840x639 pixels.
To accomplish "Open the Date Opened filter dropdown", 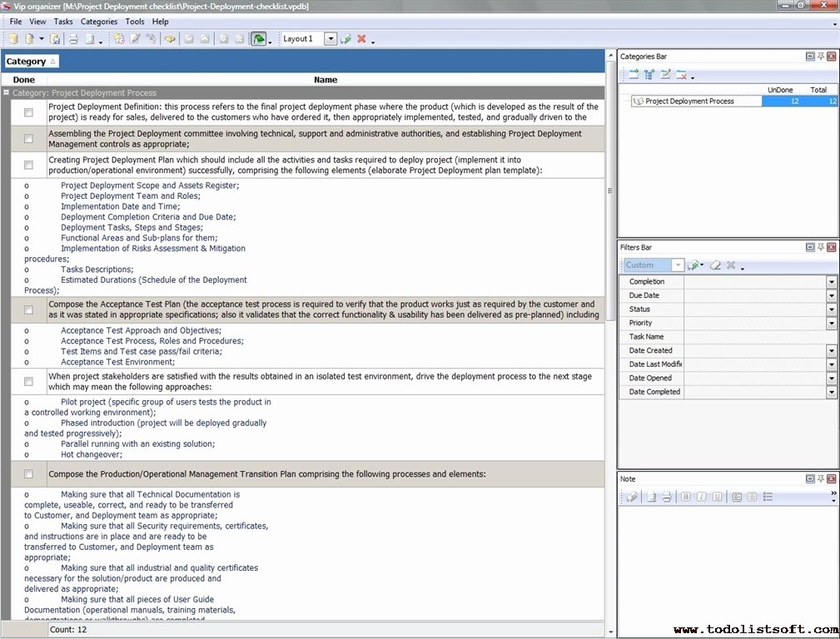I will coord(832,379).
